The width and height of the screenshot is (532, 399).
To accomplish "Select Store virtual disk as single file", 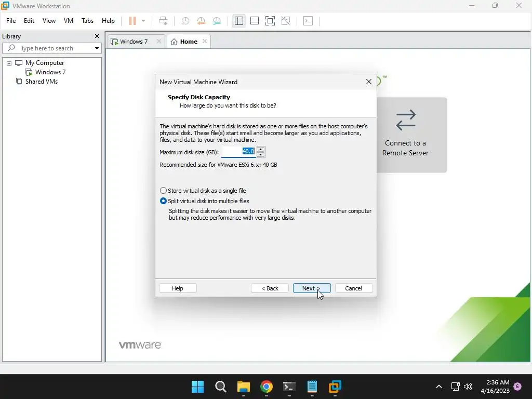I will 203,191.
